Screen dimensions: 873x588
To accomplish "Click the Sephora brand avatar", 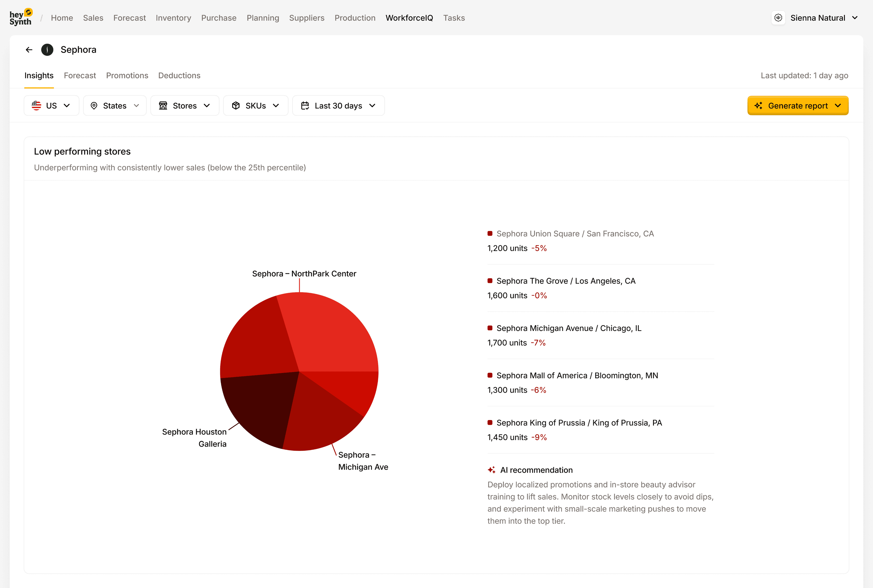I will pyautogui.click(x=47, y=50).
